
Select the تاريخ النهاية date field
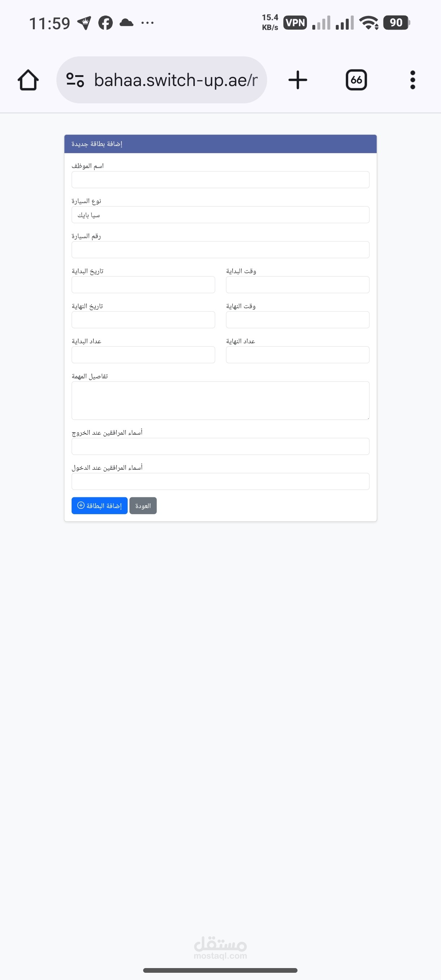[143, 320]
